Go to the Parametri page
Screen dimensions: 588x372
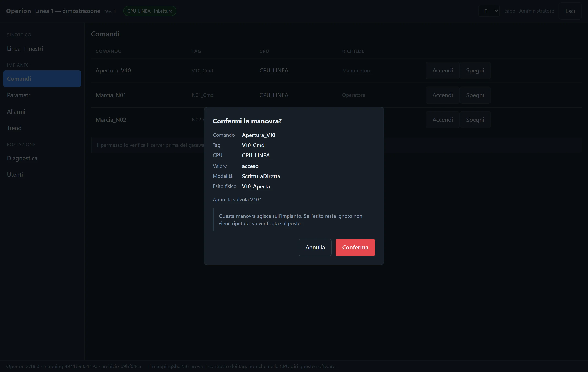coord(42,95)
